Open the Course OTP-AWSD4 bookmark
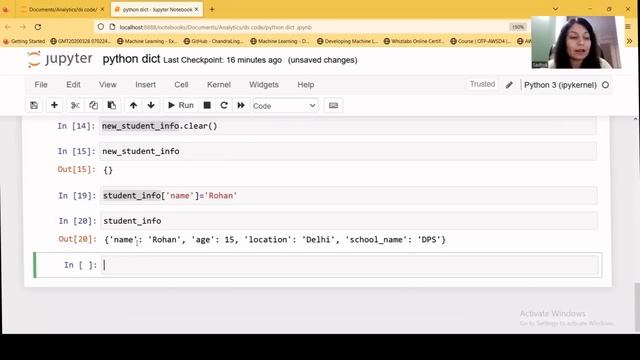Image resolution: width=640 pixels, height=360 pixels. click(x=480, y=41)
